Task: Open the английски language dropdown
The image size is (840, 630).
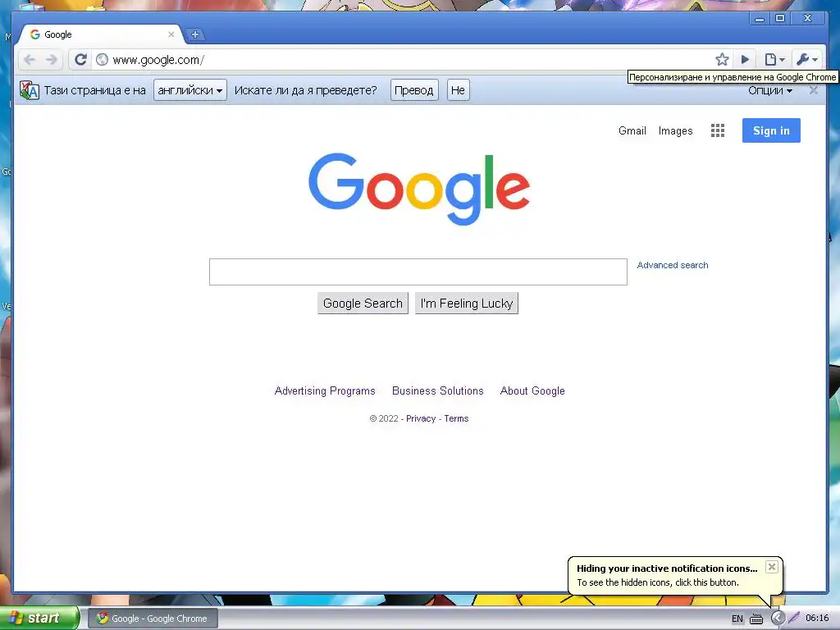Action: 190,90
